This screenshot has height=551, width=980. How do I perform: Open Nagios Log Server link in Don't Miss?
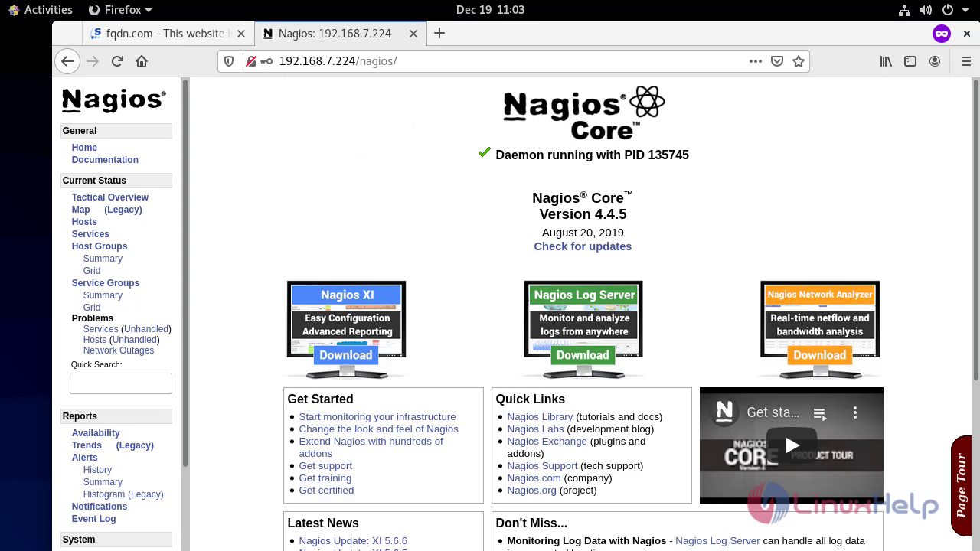coord(717,541)
